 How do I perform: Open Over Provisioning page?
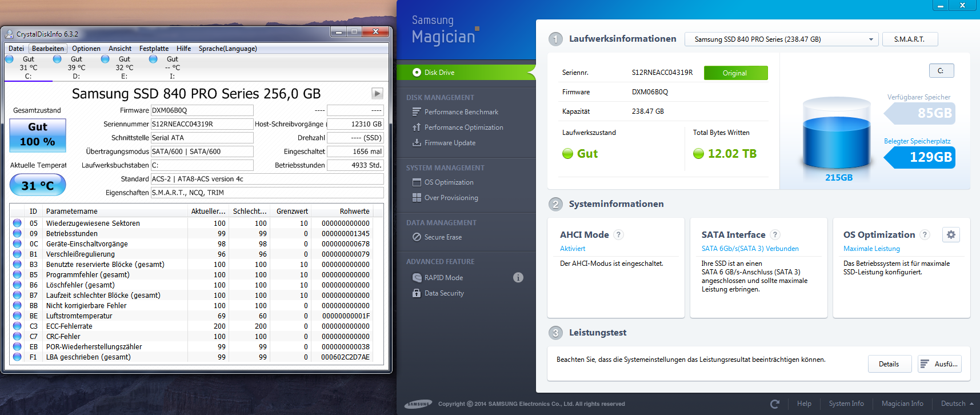pos(451,198)
